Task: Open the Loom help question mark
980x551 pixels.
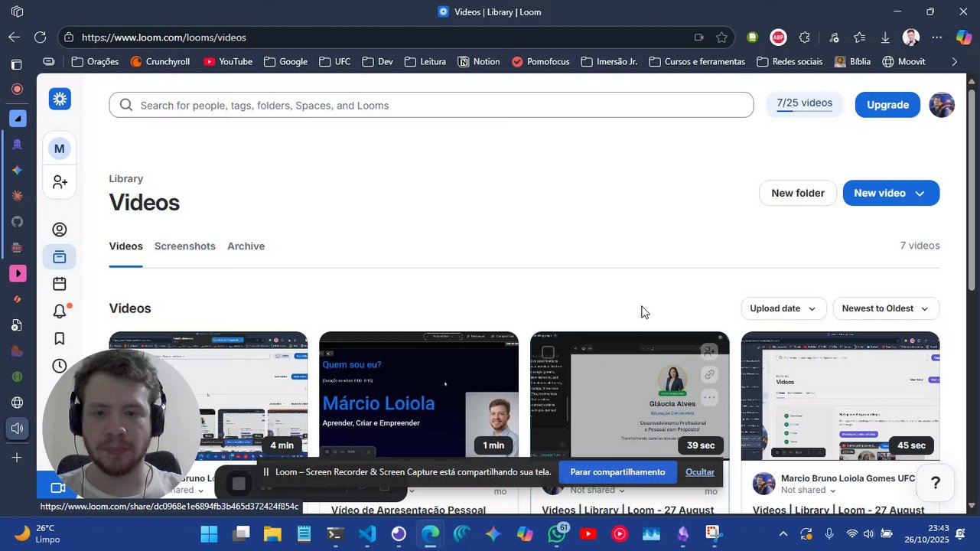Action: (935, 483)
